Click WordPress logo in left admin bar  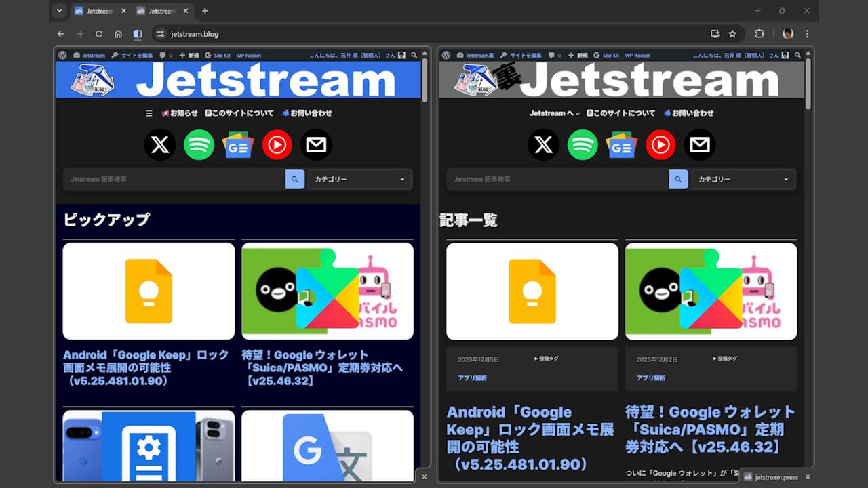click(62, 56)
